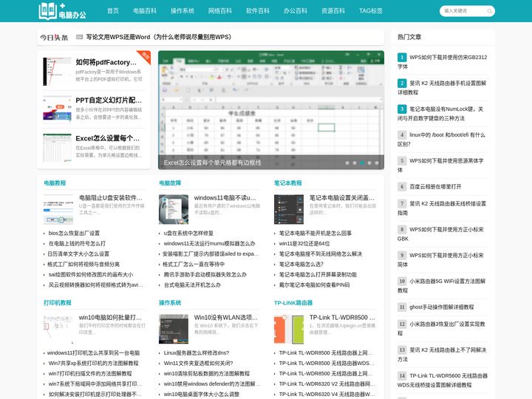Open link Linux服务器怎么样修改dns?
The height and width of the screenshot is (399, 532).
pyautogui.click(x=197, y=353)
